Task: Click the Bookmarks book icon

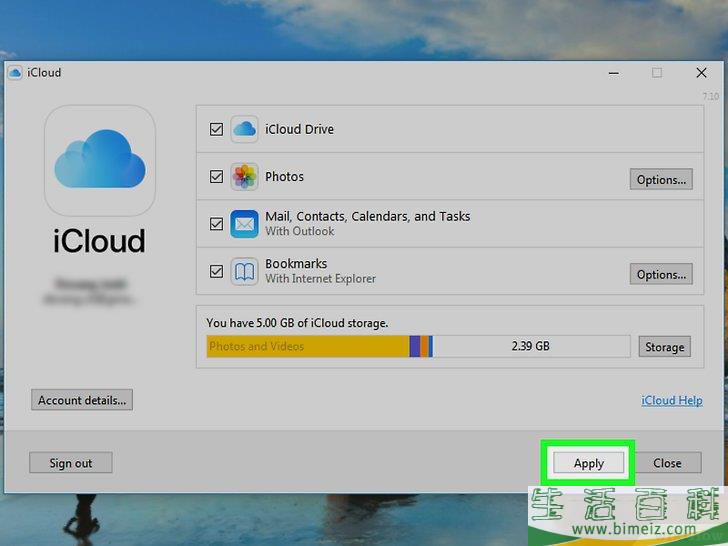Action: [x=244, y=272]
